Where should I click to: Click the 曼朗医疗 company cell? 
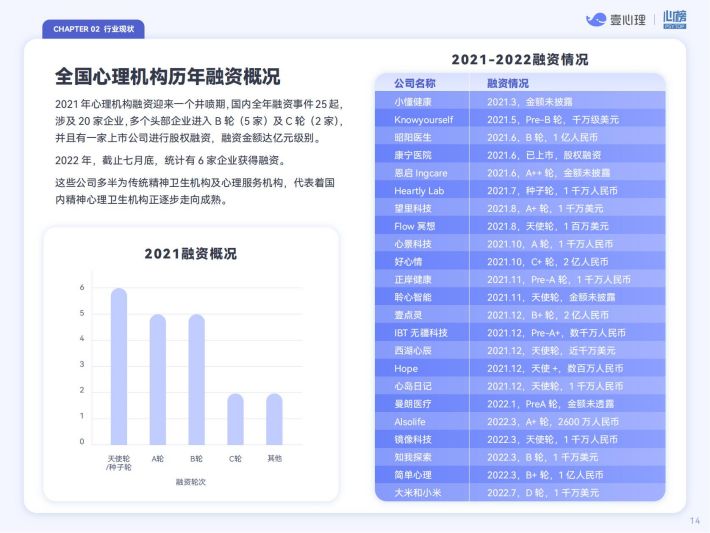point(413,403)
